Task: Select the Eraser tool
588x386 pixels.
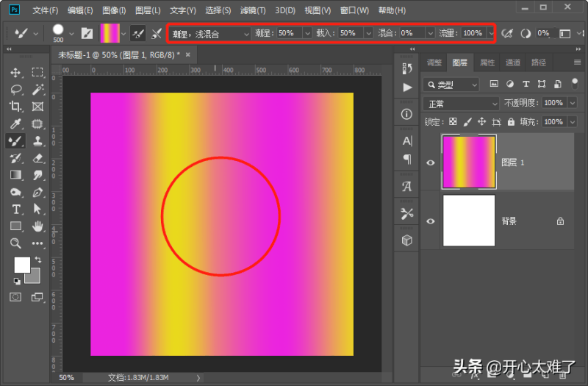Action: (37, 158)
